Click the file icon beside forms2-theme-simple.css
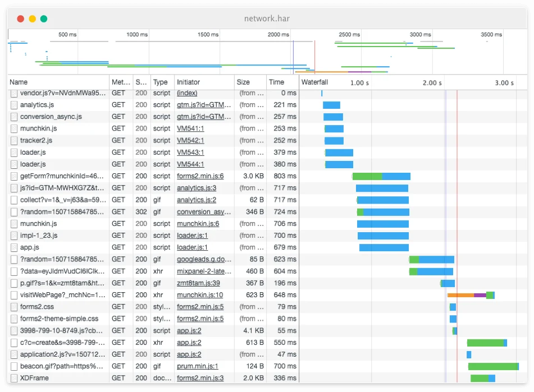 coord(14,319)
